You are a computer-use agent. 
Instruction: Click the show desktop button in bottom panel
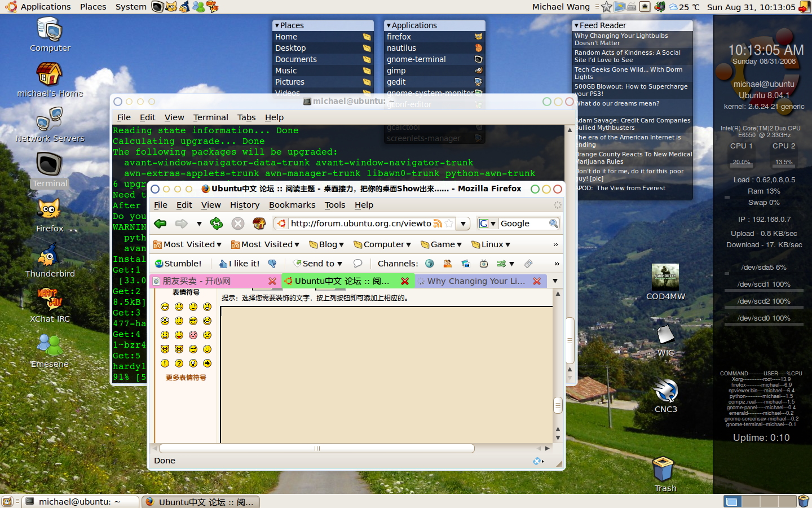click(7, 501)
